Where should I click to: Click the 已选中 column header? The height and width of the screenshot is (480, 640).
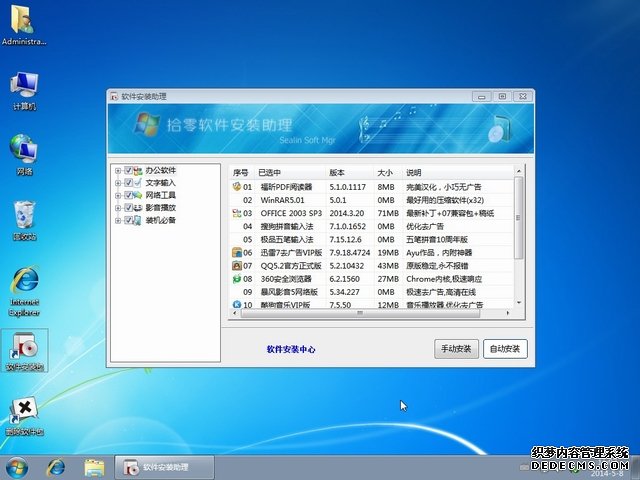290,173
